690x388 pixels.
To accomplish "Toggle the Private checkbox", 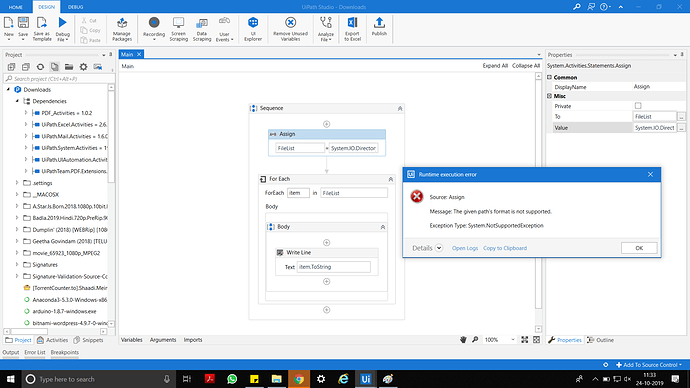I will pos(638,106).
